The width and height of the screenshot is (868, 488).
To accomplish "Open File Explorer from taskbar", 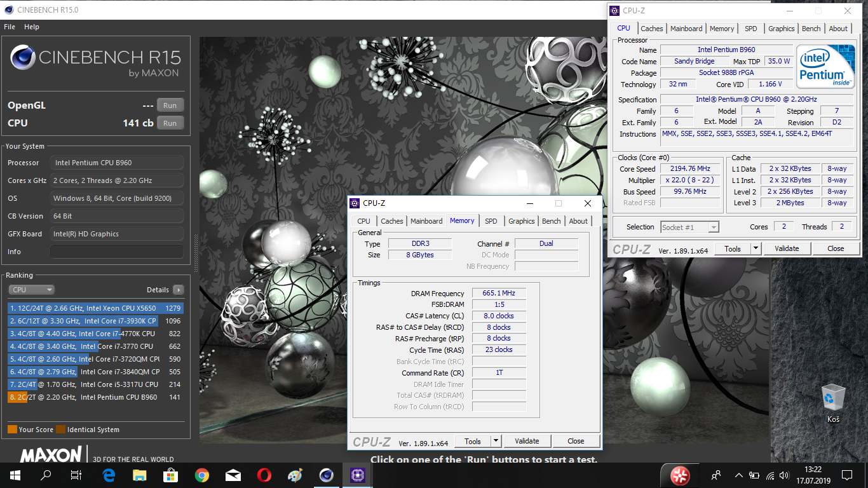I will click(x=140, y=475).
